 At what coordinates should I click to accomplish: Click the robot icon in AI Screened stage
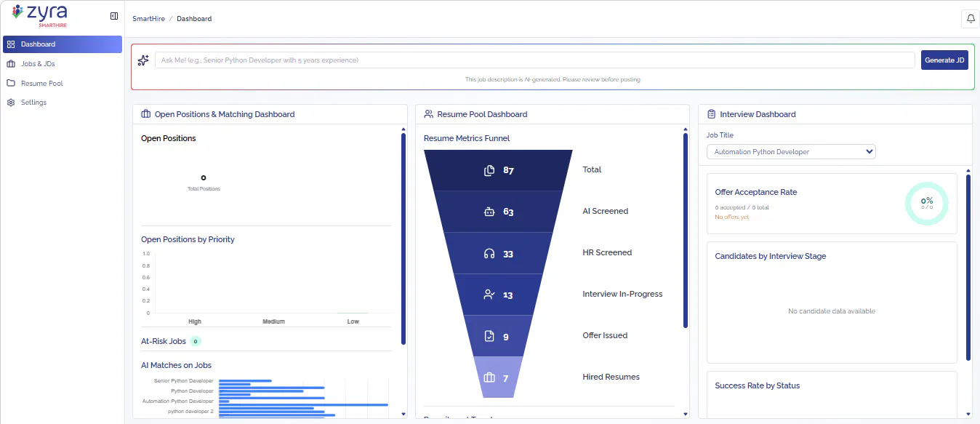[489, 212]
